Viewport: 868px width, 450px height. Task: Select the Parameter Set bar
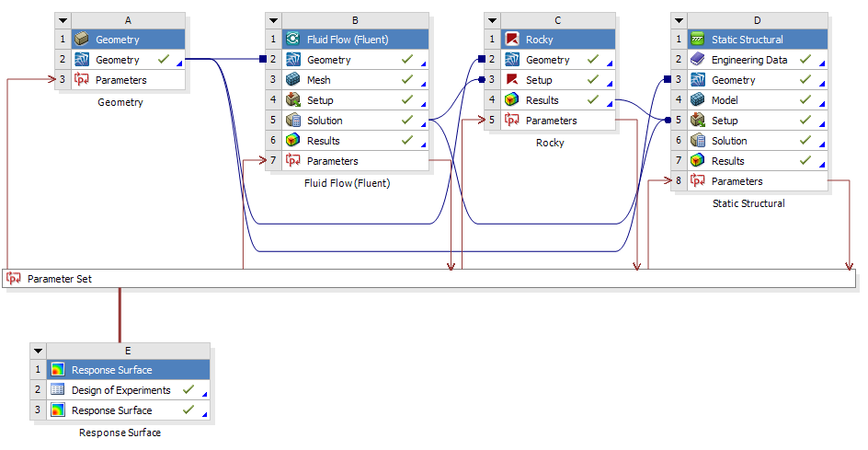pyautogui.click(x=430, y=279)
